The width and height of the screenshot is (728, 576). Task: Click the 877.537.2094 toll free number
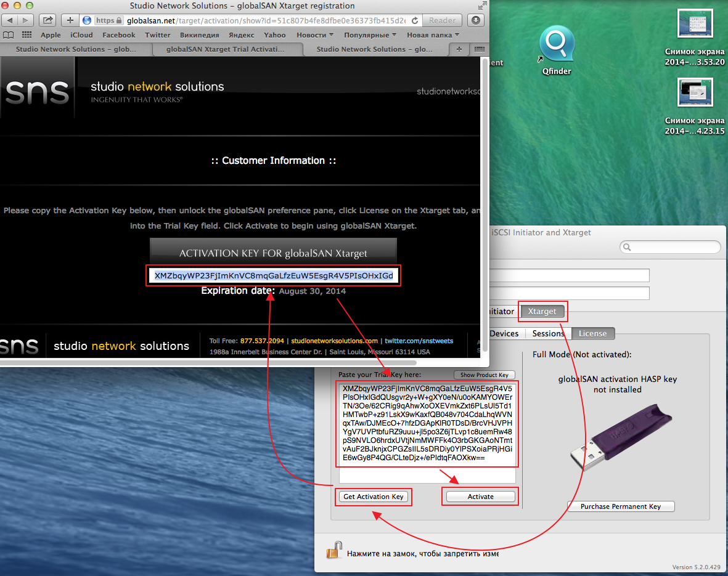tap(262, 341)
